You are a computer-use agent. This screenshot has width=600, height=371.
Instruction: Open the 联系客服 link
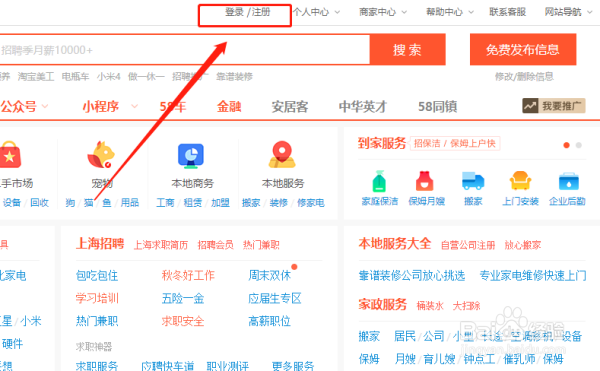[507, 12]
